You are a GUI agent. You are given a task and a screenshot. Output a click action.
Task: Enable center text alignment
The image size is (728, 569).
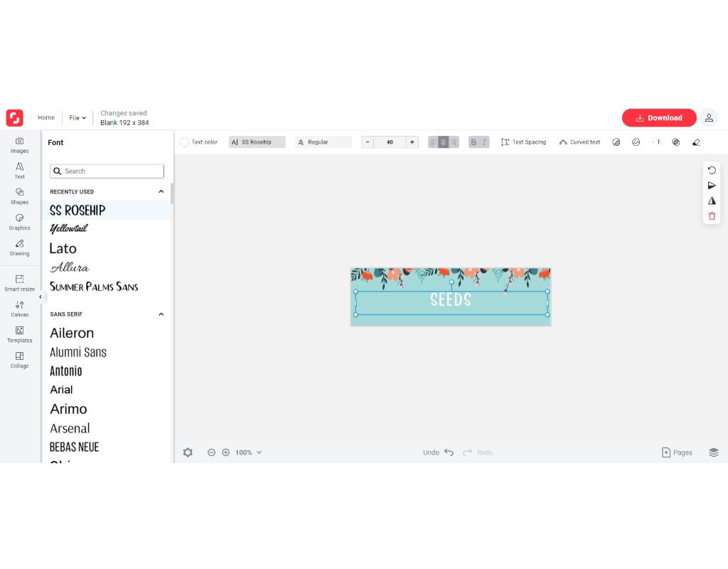[443, 142]
